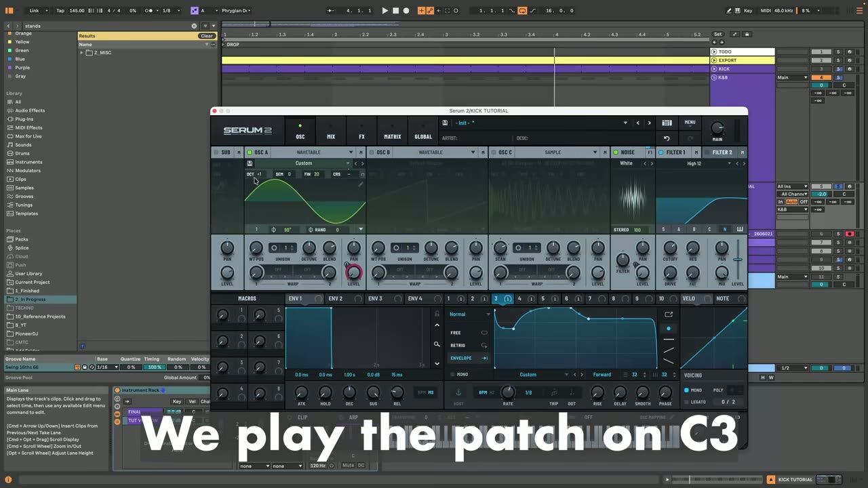Image resolution: width=868 pixels, height=488 pixels.
Task: Enable LEGATO voicing checkbox
Action: coord(686,402)
